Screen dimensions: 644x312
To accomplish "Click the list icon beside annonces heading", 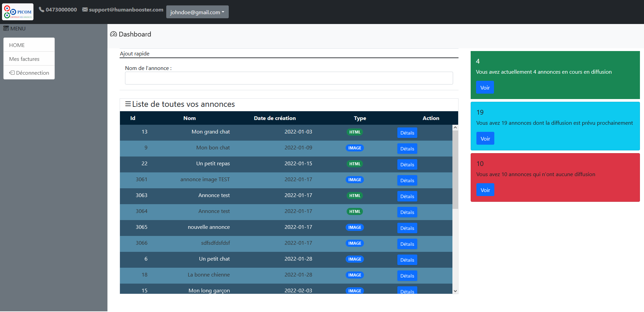I will pyautogui.click(x=128, y=104).
